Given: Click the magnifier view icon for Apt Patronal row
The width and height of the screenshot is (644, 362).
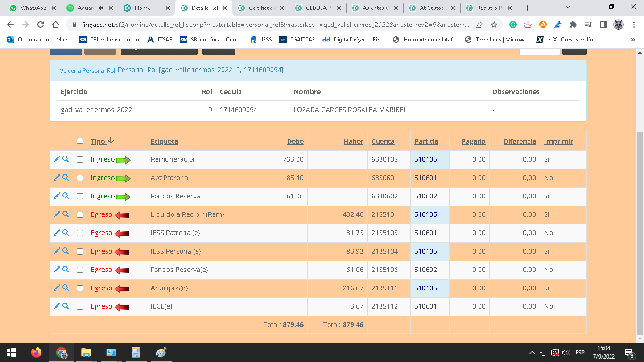Looking at the screenshot, I should tap(66, 178).
